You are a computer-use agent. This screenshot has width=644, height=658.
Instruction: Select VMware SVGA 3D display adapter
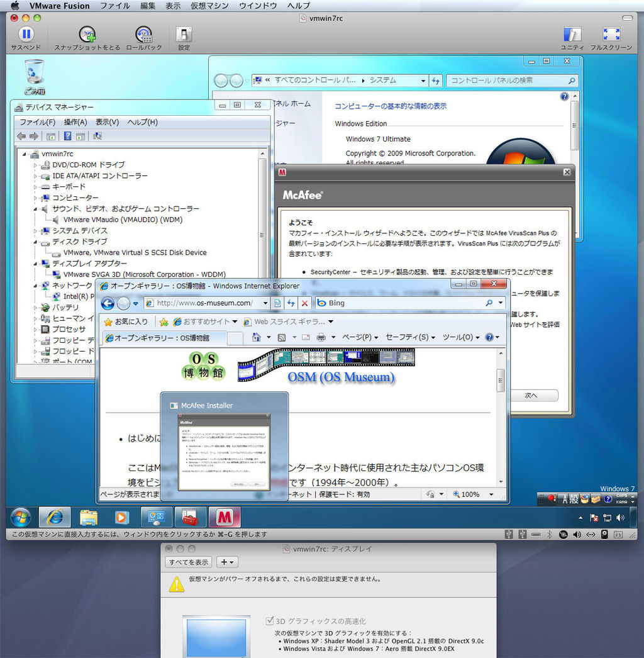[x=144, y=274]
